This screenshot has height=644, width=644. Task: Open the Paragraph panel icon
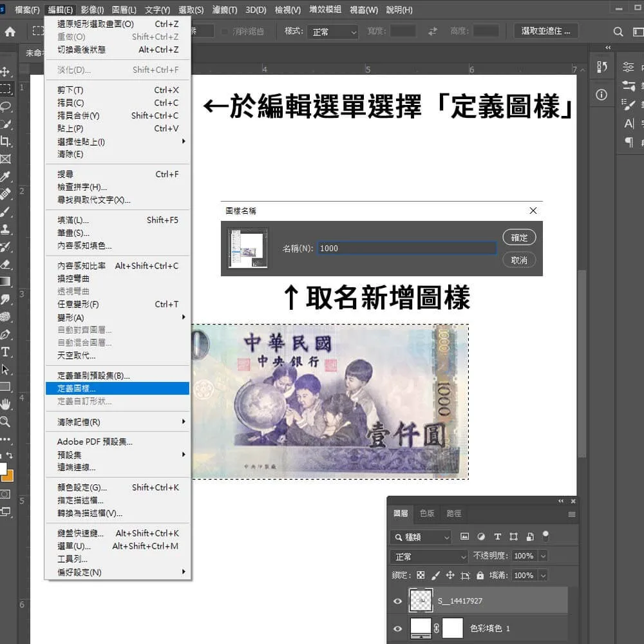tap(629, 142)
